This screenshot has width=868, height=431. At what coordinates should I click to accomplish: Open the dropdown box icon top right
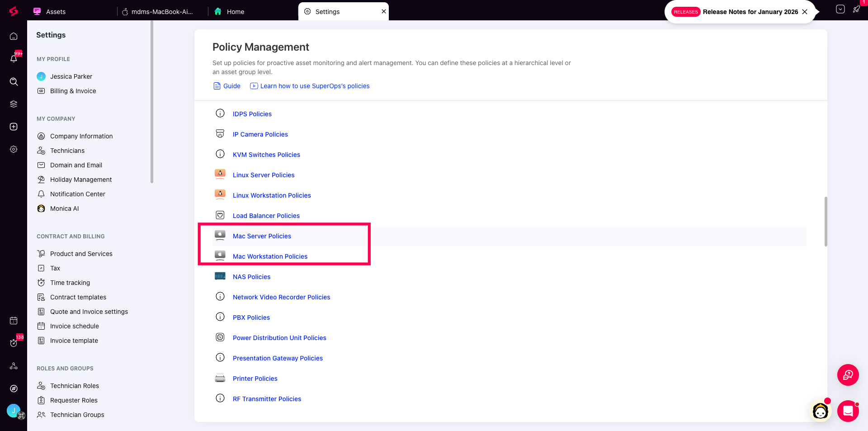coord(840,9)
